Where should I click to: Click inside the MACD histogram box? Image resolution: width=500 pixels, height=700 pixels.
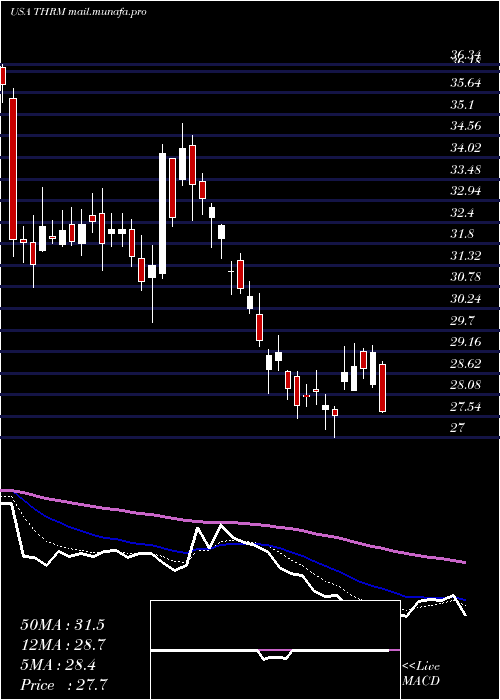pyautogui.click(x=275, y=650)
